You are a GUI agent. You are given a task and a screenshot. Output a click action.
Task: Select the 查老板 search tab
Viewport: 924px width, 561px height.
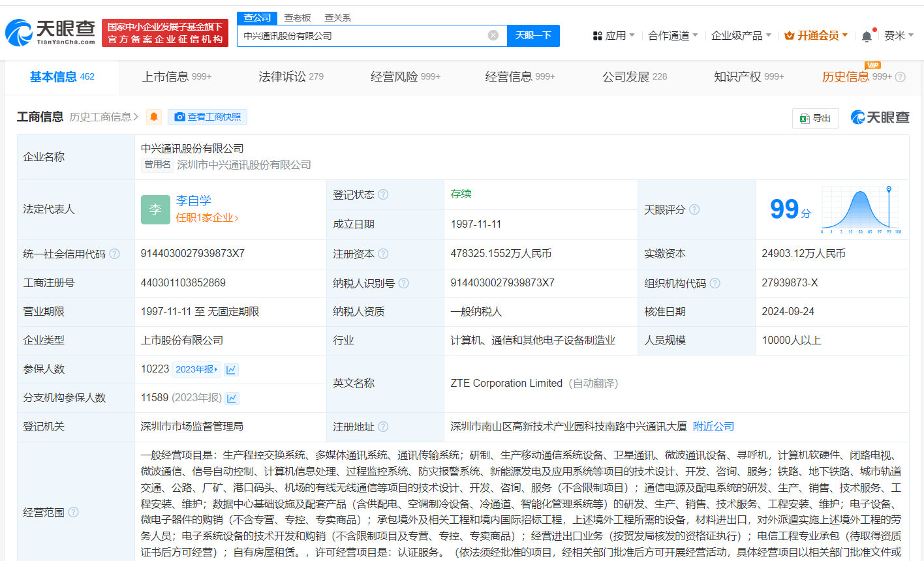pyautogui.click(x=298, y=18)
